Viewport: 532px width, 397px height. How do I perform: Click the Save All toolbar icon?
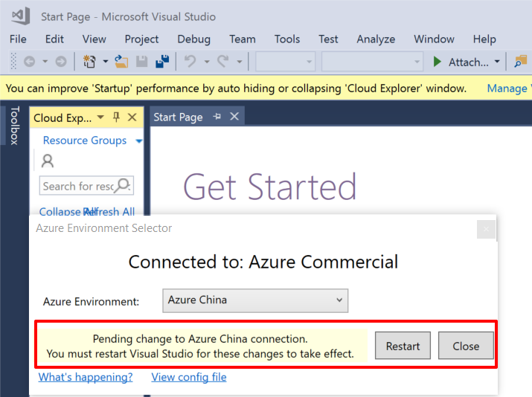[x=161, y=62]
